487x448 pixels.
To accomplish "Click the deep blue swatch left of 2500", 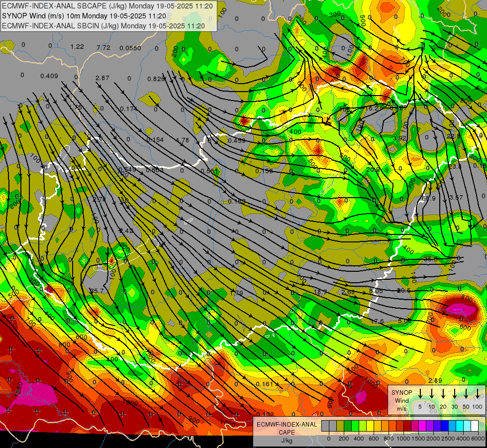I will pyautogui.click(x=444, y=426).
